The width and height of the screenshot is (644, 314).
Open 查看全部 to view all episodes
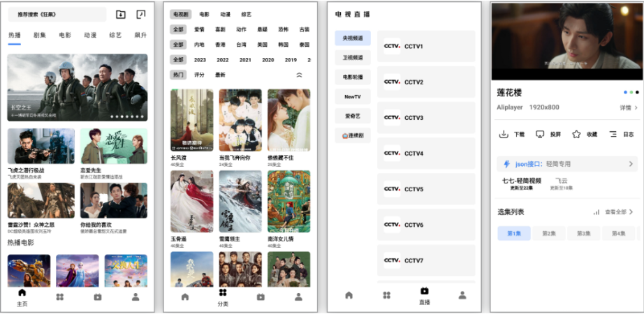tap(615, 212)
